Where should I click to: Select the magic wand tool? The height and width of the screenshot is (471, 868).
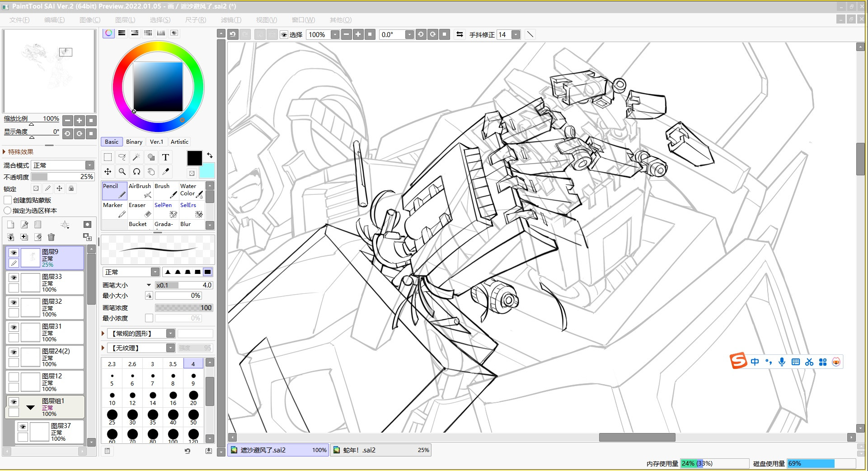point(136,157)
